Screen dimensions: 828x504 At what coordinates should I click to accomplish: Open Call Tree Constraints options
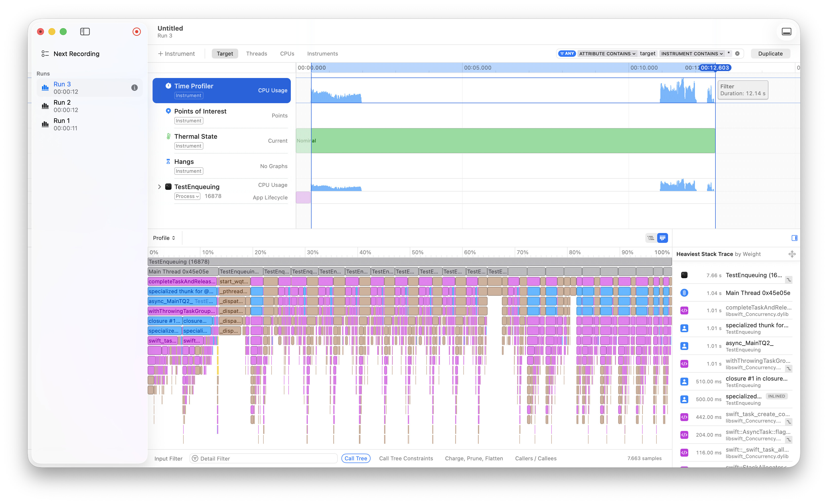406,458
